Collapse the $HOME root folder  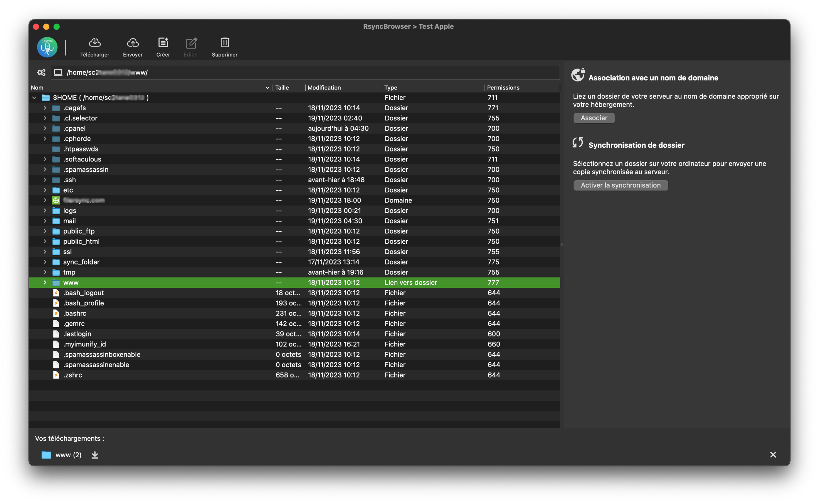point(34,98)
